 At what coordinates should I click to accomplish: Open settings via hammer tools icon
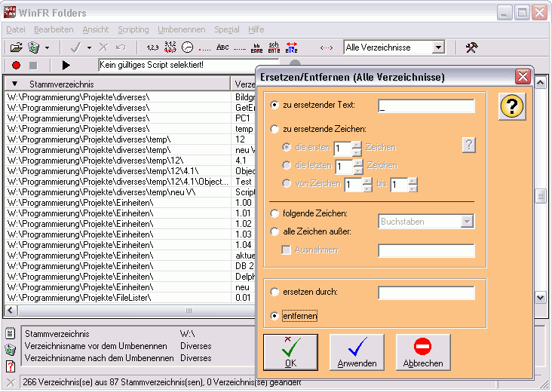(471, 47)
